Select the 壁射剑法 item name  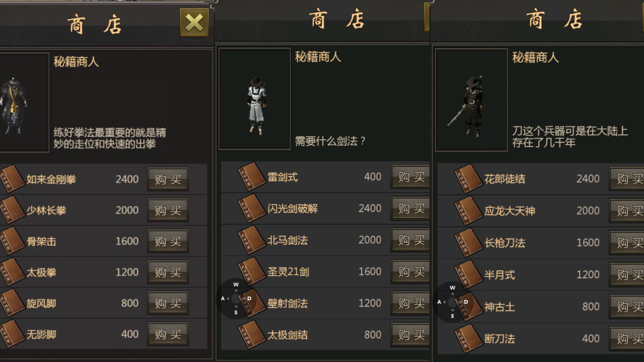point(288,303)
